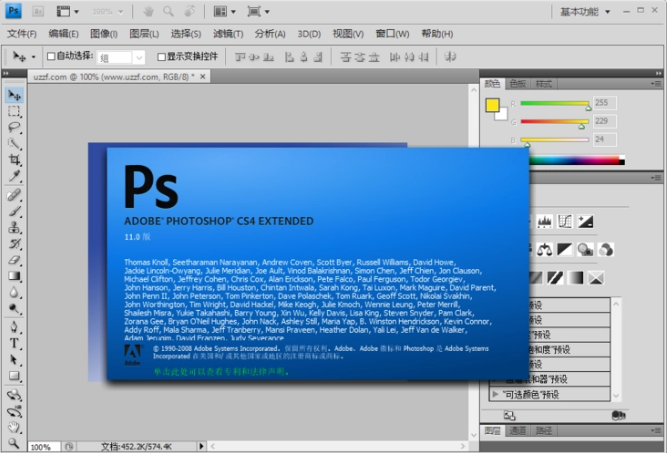Select the Healing Brush tool

pyautogui.click(x=14, y=195)
